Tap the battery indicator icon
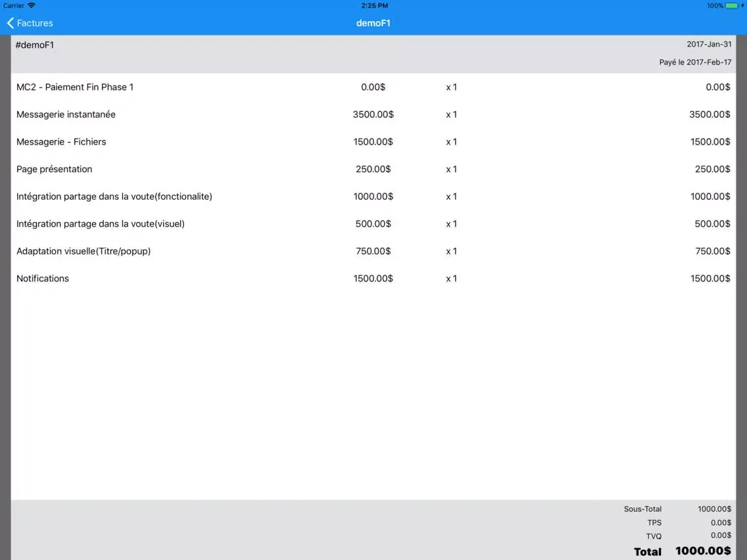Image resolution: width=747 pixels, height=560 pixels. (732, 6)
